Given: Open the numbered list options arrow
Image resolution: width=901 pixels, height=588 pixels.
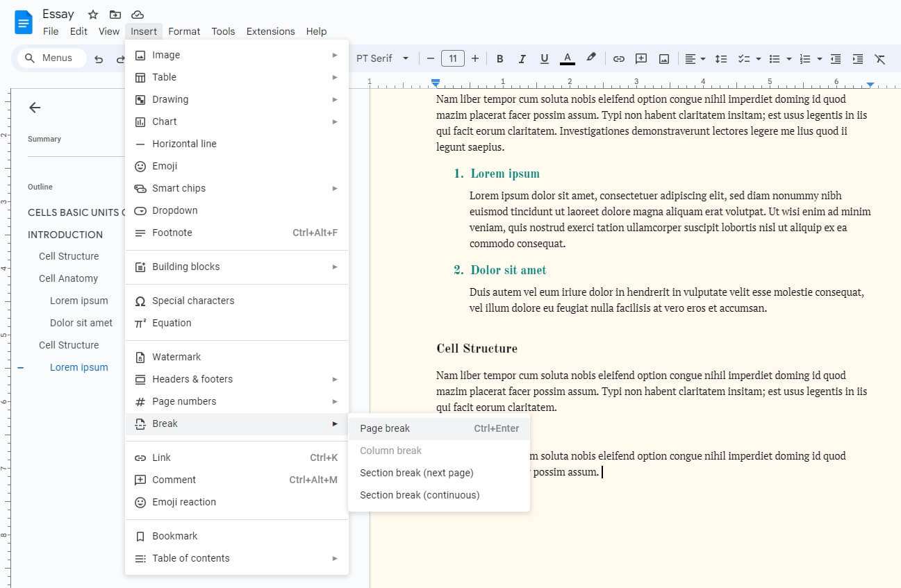Looking at the screenshot, I should tap(820, 59).
